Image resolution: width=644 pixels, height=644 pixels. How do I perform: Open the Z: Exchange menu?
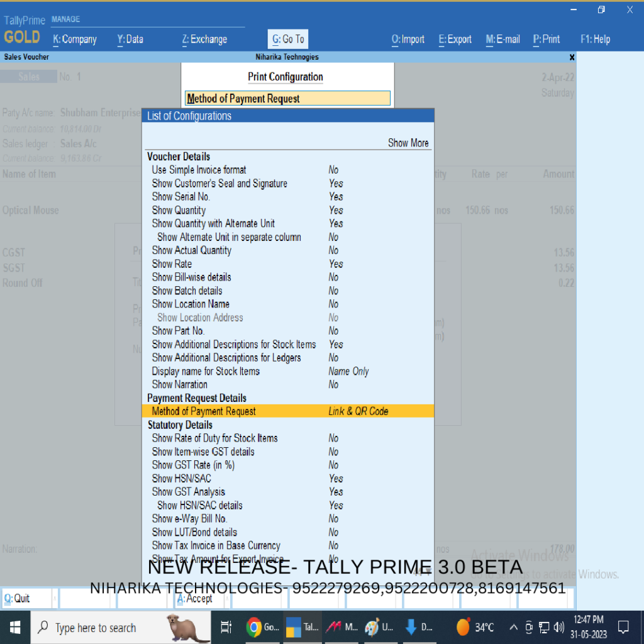204,40
